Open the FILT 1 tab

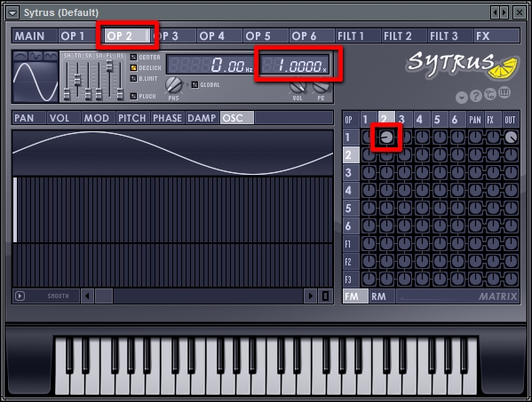coord(358,35)
